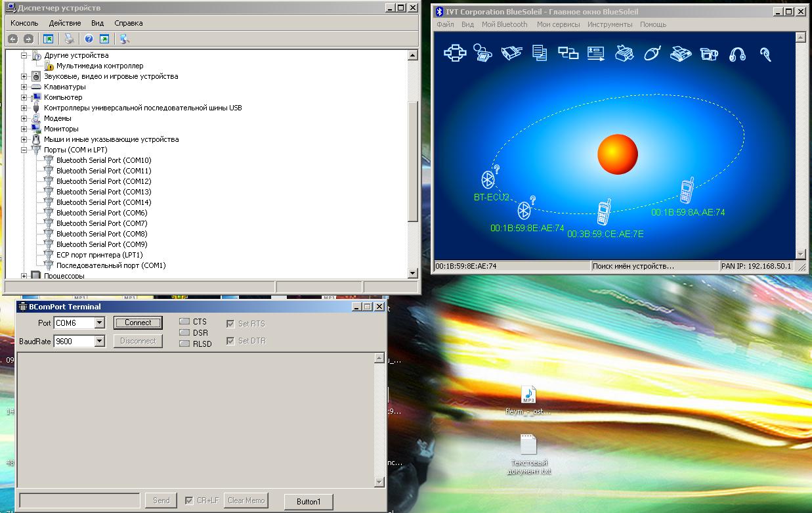Viewport: 812px width, 513px height.
Task: Click the Bluetooth printer service icon
Action: tap(624, 53)
